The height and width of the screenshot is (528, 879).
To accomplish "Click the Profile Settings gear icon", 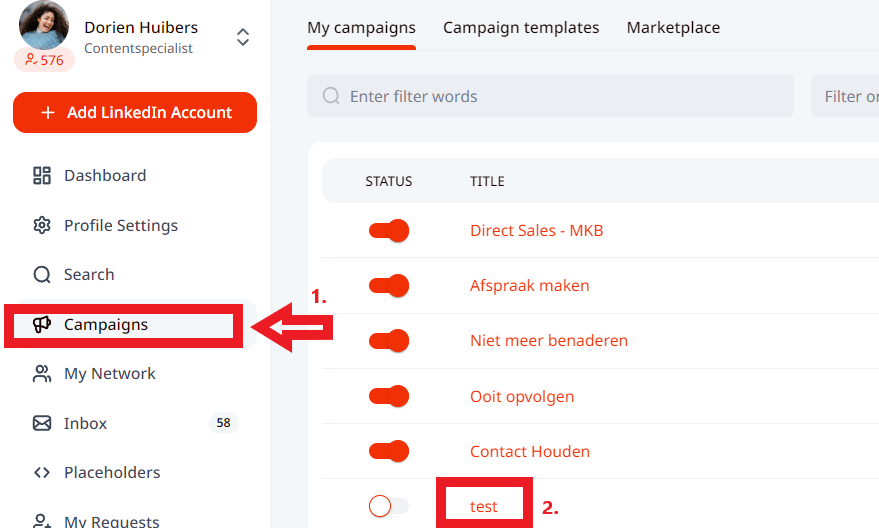I will click(42, 226).
